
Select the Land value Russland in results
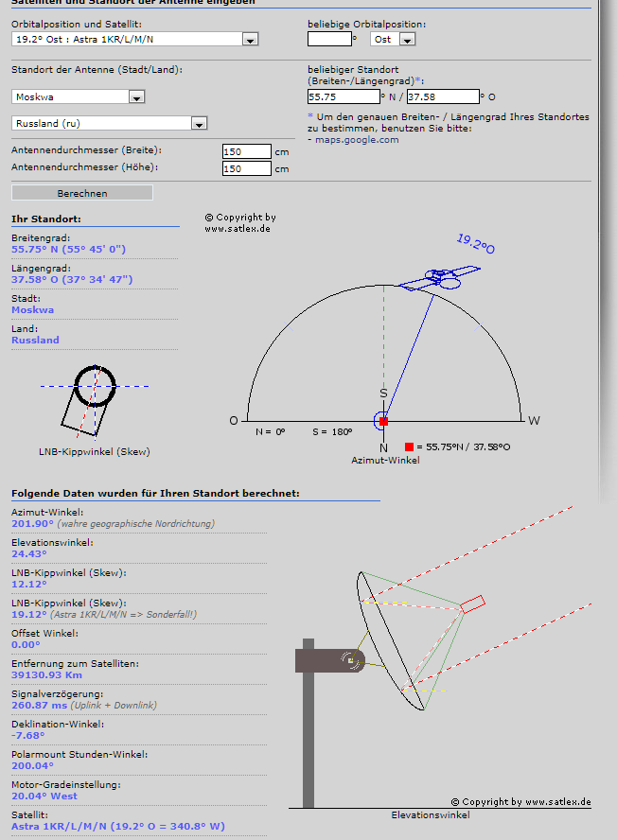point(35,341)
